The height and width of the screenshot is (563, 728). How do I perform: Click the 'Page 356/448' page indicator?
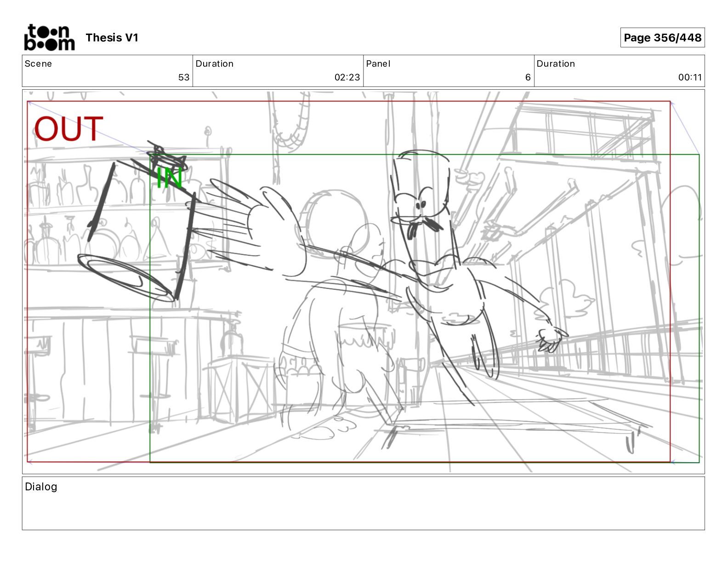[x=662, y=38]
